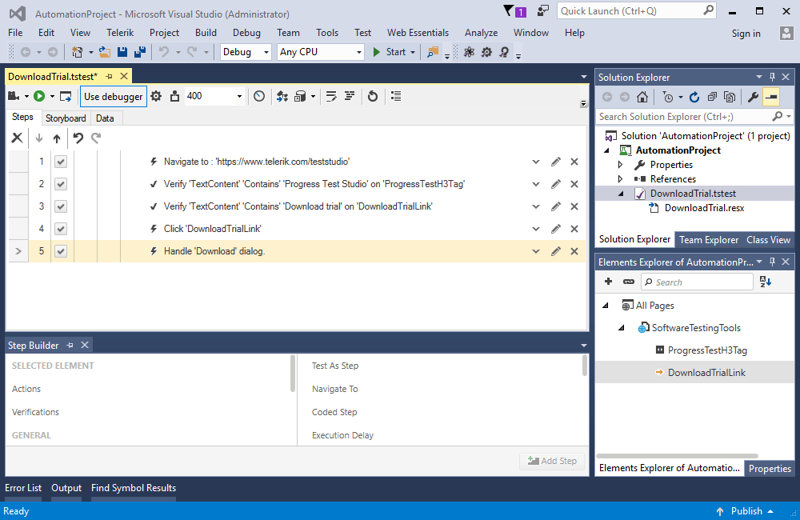Expand the Properties node in Solution Explorer
Screen dimensions: 800x520
[620, 164]
